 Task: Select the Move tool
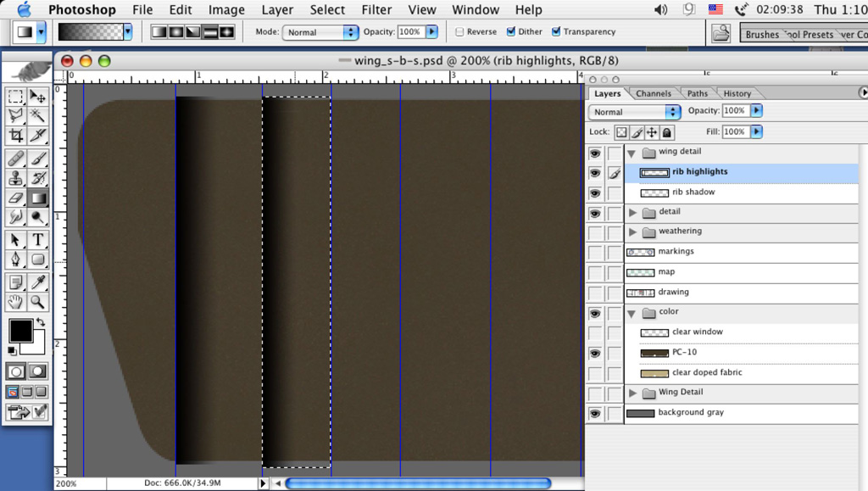pyautogui.click(x=37, y=97)
